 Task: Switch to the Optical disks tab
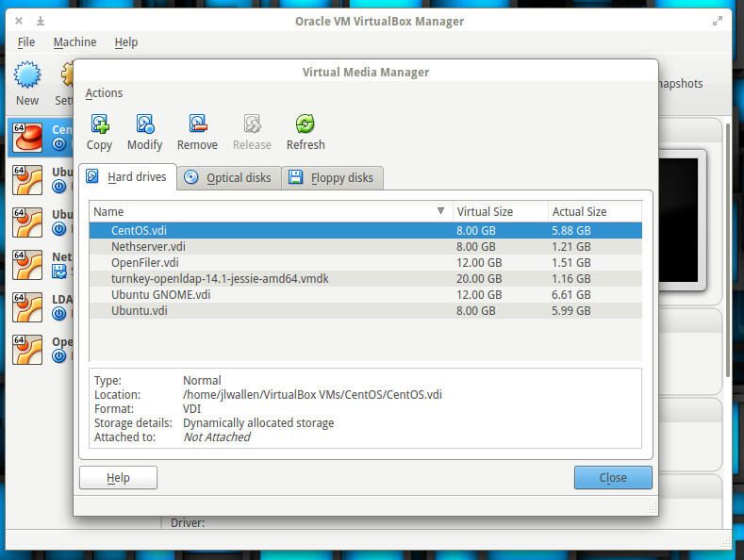point(230,177)
